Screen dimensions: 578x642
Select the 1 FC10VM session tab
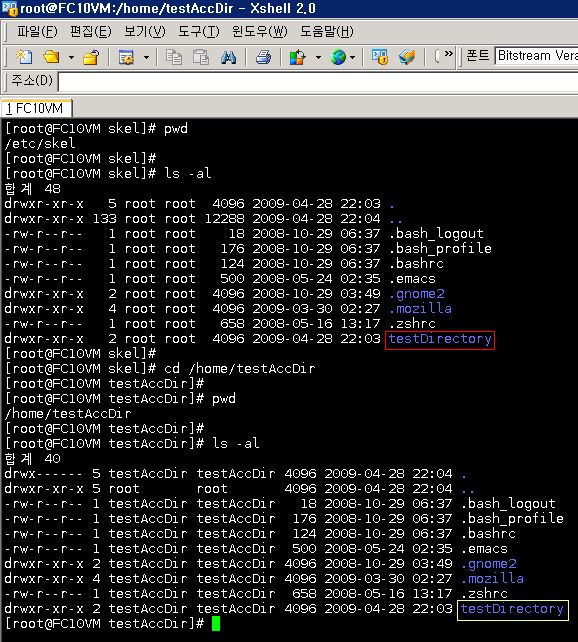36,109
